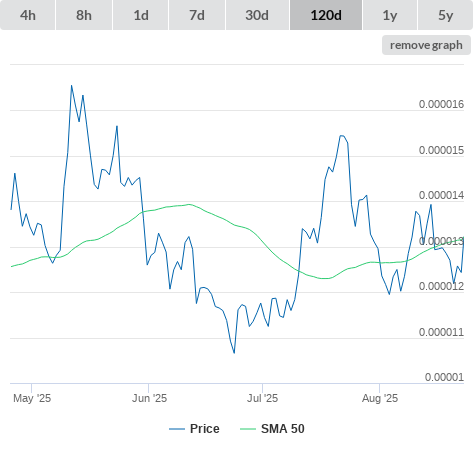474x455 pixels.
Task: Click the remove graph button
Action: tap(426, 45)
